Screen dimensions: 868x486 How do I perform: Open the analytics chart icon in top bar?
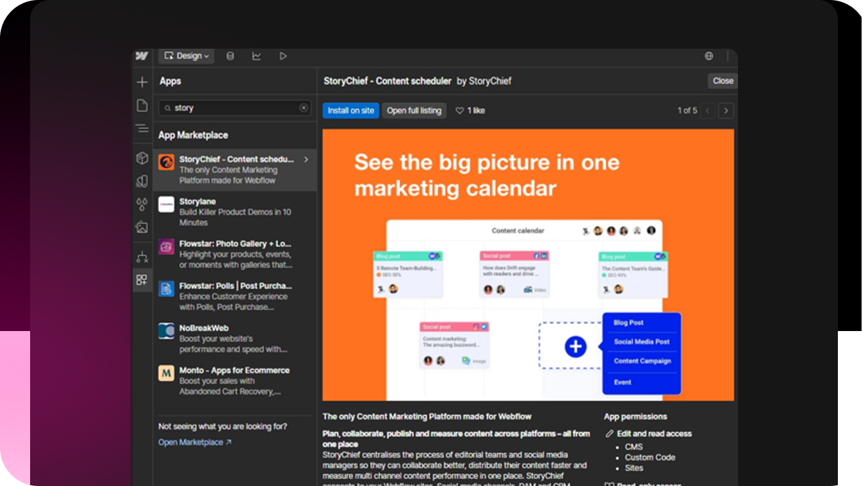point(257,56)
